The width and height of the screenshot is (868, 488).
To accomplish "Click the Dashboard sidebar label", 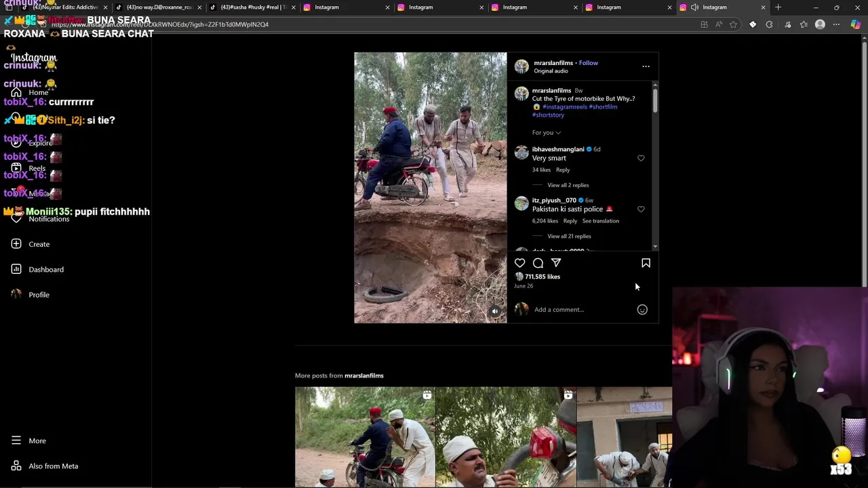I will click(46, 269).
